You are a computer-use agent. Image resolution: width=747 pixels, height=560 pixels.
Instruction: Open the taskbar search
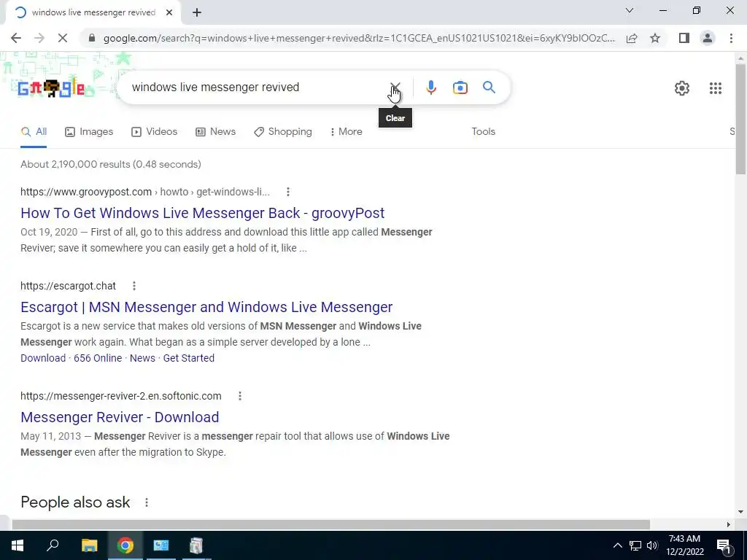(x=53, y=545)
